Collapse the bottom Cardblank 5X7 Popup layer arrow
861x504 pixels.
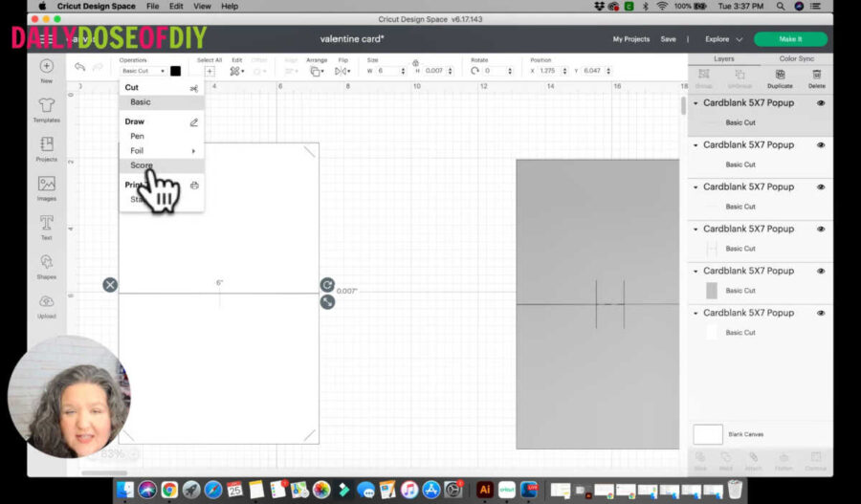point(695,313)
